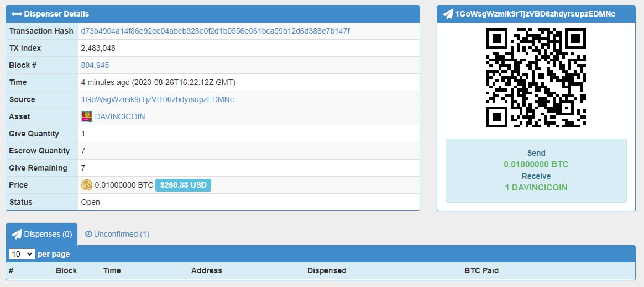The height and width of the screenshot is (287, 644).
Task: Click the $260.33 USD price badge
Action: coord(183,185)
